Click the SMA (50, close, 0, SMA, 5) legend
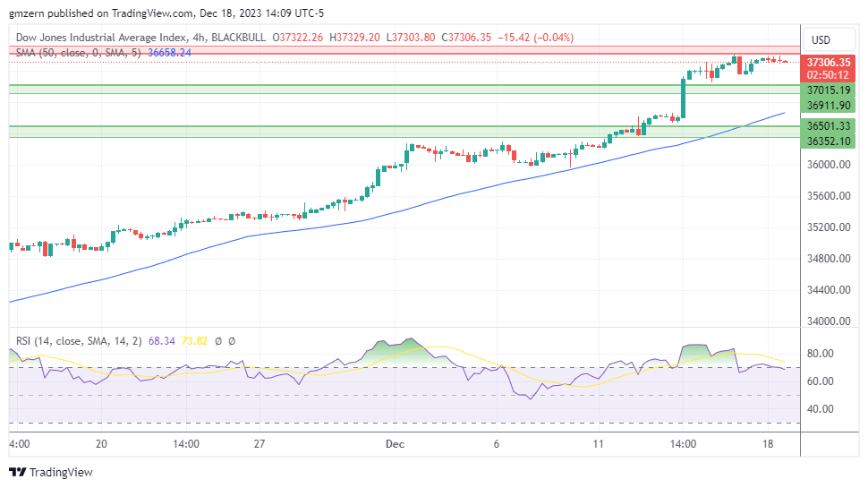This screenshot has width=868, height=488. click(x=78, y=53)
